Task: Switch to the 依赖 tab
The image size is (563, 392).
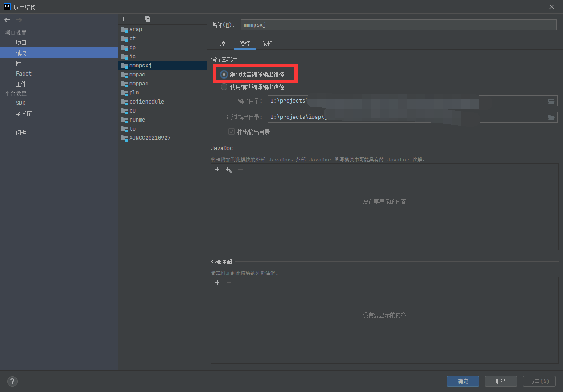Action: (267, 43)
